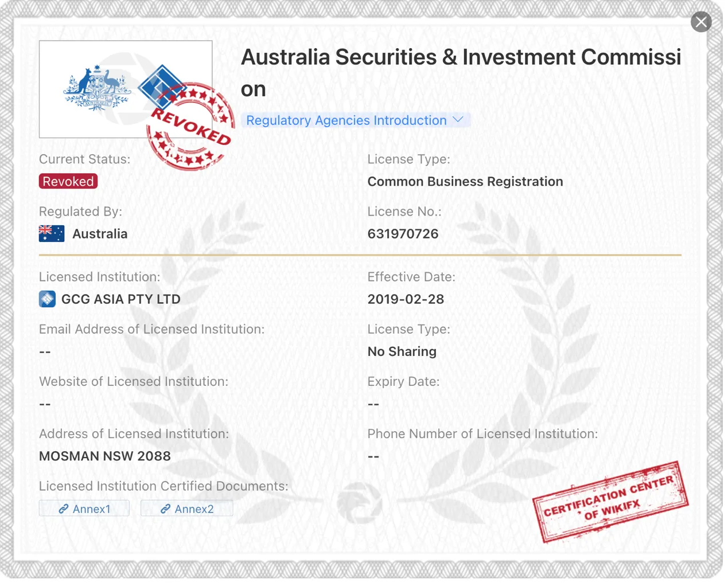
Task: Click the address MOSMAN NSW 2088
Action: tap(105, 456)
